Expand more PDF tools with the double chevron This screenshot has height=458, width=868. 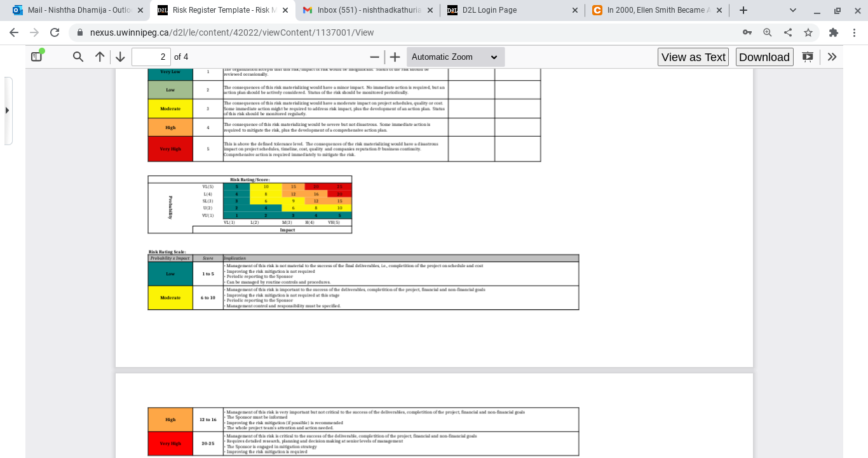point(832,57)
